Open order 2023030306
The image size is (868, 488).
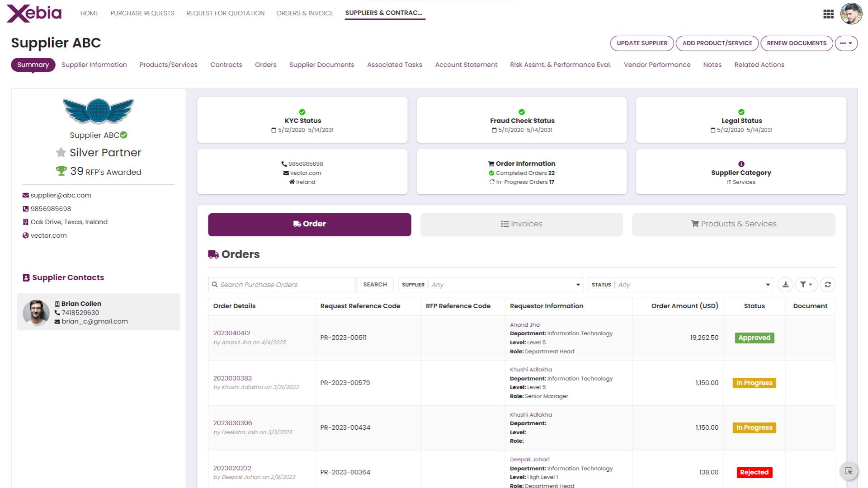click(232, 423)
